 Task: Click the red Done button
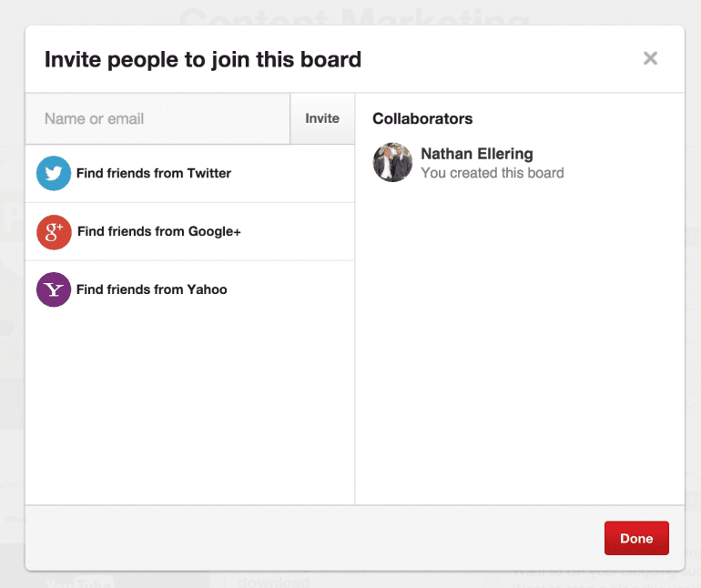(636, 538)
